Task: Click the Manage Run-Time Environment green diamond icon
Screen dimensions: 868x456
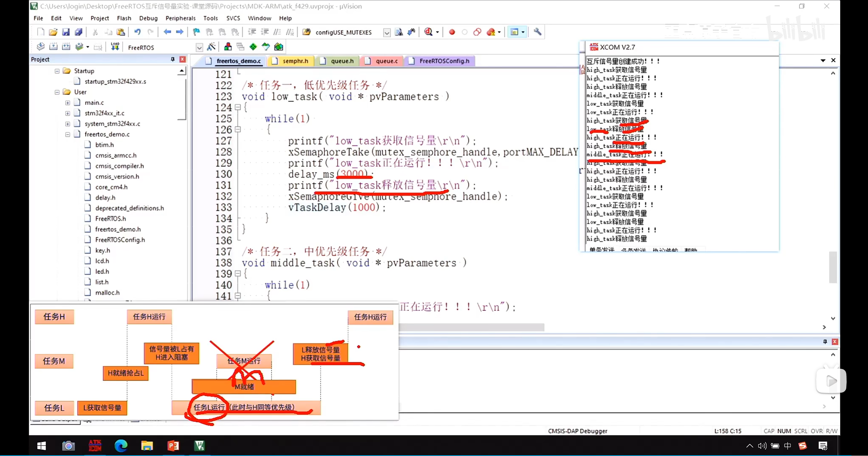Action: [253, 47]
